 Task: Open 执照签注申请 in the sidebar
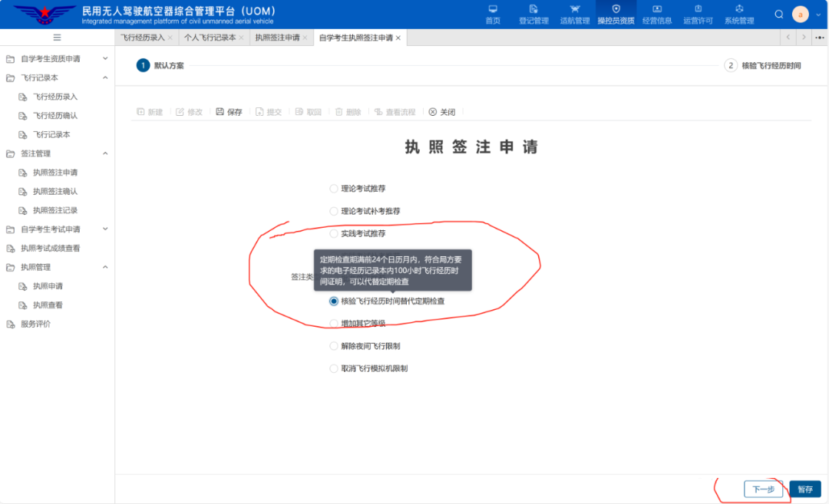(x=57, y=173)
